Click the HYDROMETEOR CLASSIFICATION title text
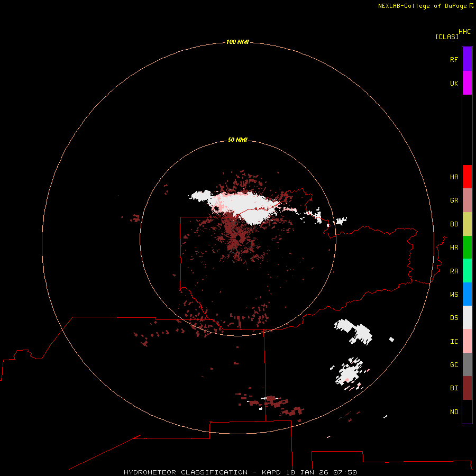This screenshot has height=476, width=476. pyautogui.click(x=186, y=472)
